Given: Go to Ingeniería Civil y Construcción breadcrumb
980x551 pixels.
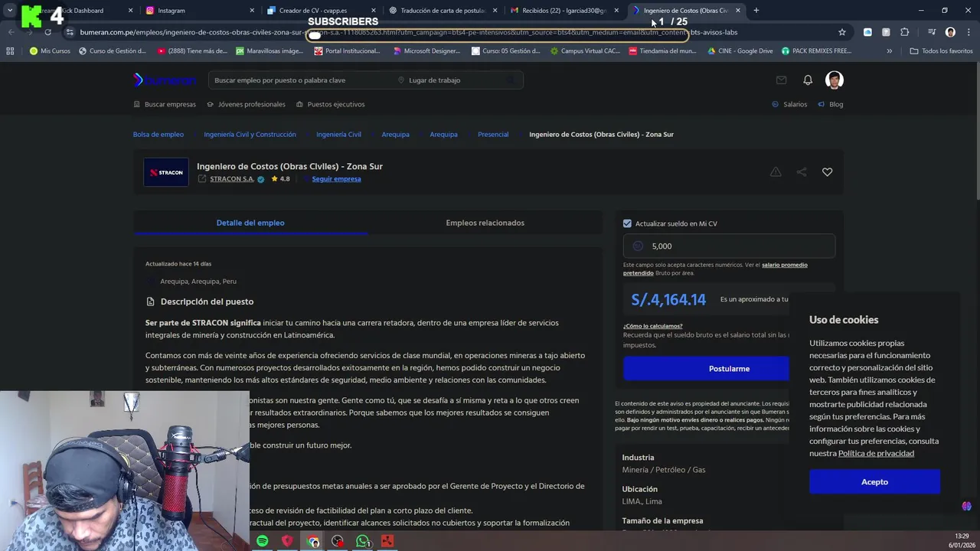Looking at the screenshot, I should pyautogui.click(x=250, y=134).
